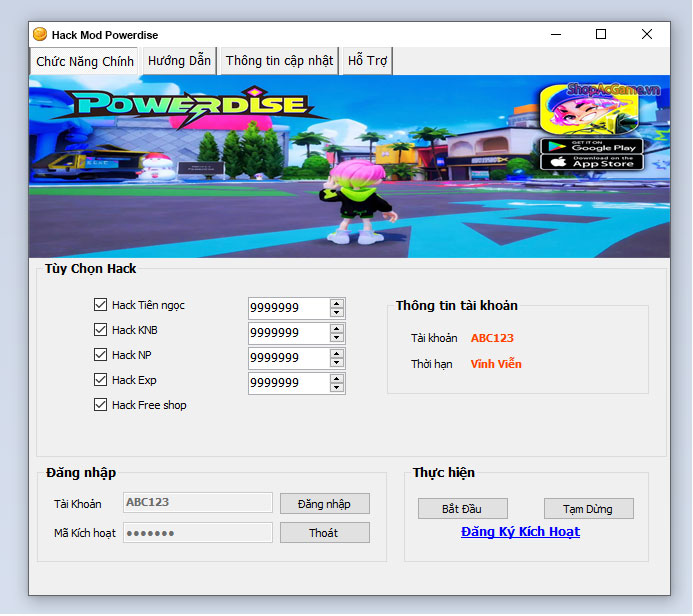Decrease the Hack Tiên ngọc value with down arrow
The image size is (693, 616).
click(337, 312)
